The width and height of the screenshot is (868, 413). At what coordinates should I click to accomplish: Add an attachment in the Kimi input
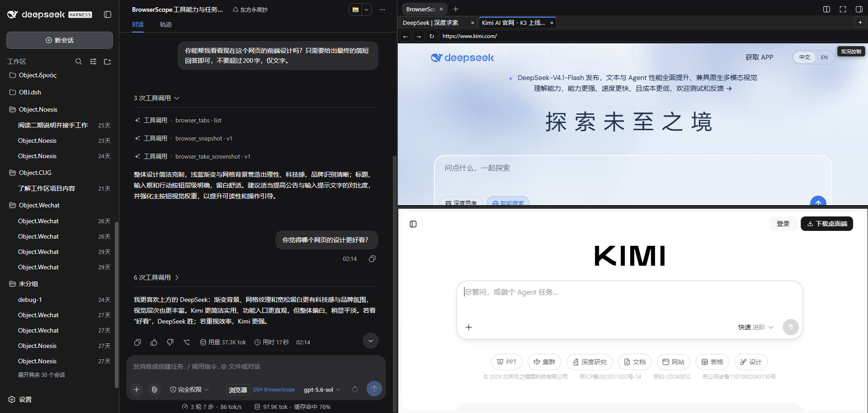[469, 327]
